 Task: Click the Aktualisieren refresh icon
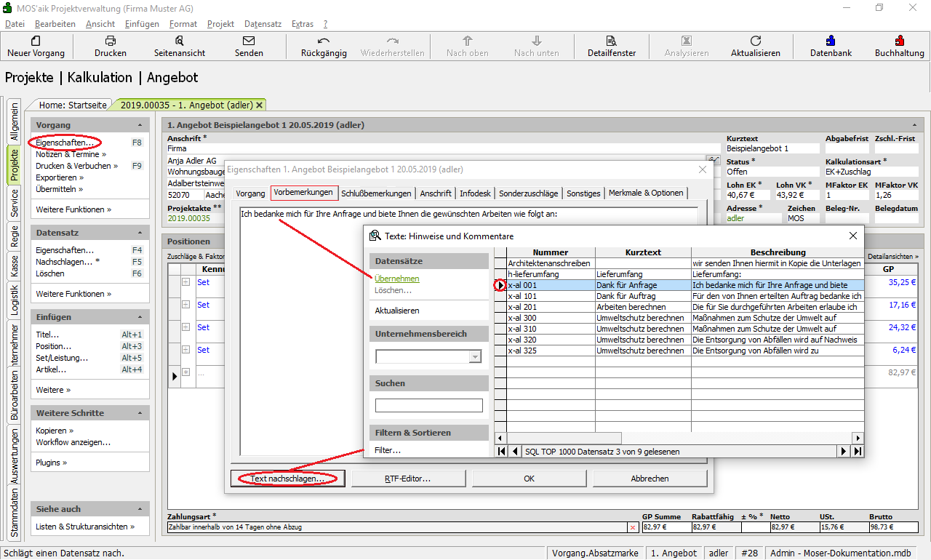[756, 41]
